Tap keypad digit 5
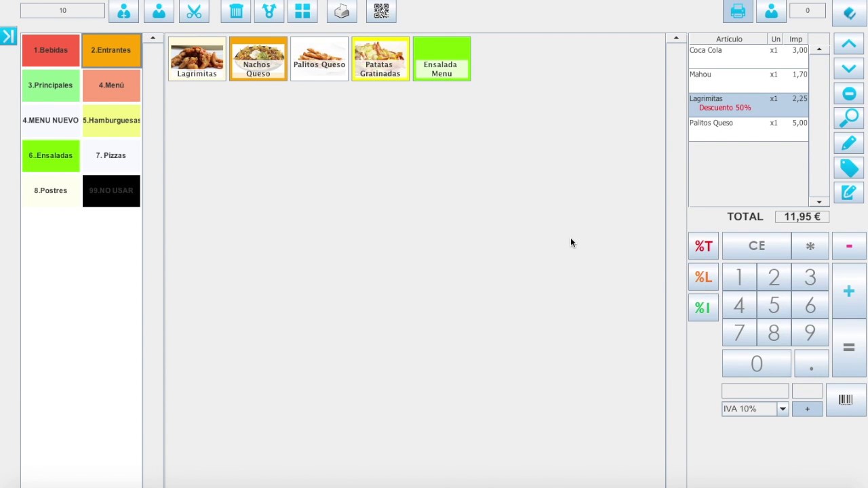 point(774,306)
